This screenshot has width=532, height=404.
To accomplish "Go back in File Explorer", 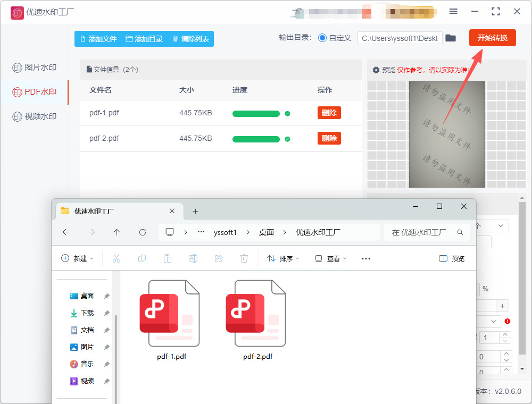I will click(x=66, y=232).
